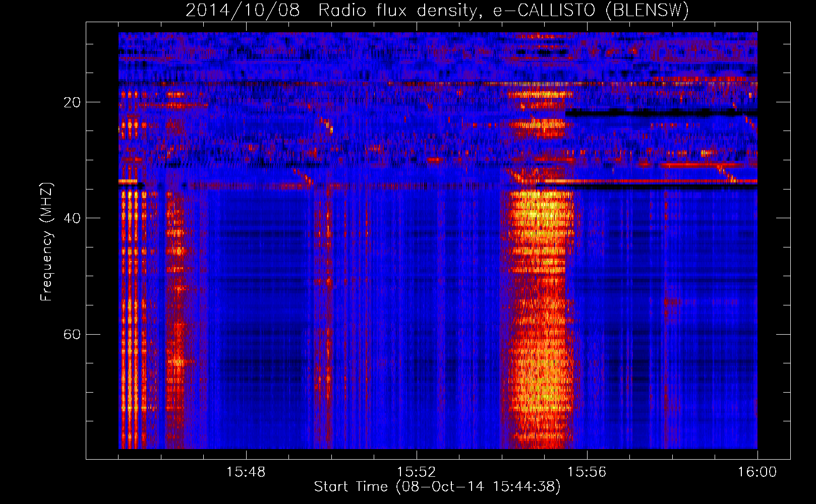Click the 'Start Time (08-Oct-14 15:44:38)' label
Screen dimensions: 816x504
[x=437, y=487]
